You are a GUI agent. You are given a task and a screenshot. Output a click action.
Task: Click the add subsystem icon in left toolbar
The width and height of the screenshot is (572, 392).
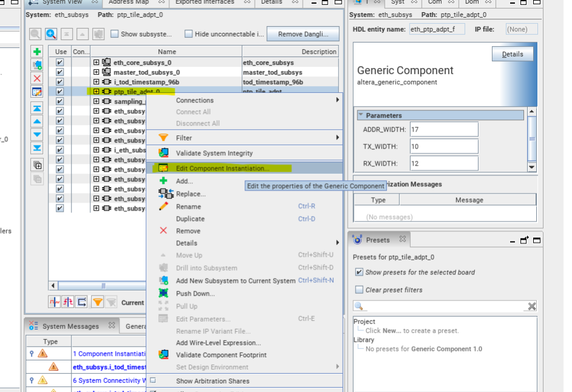coord(37,65)
